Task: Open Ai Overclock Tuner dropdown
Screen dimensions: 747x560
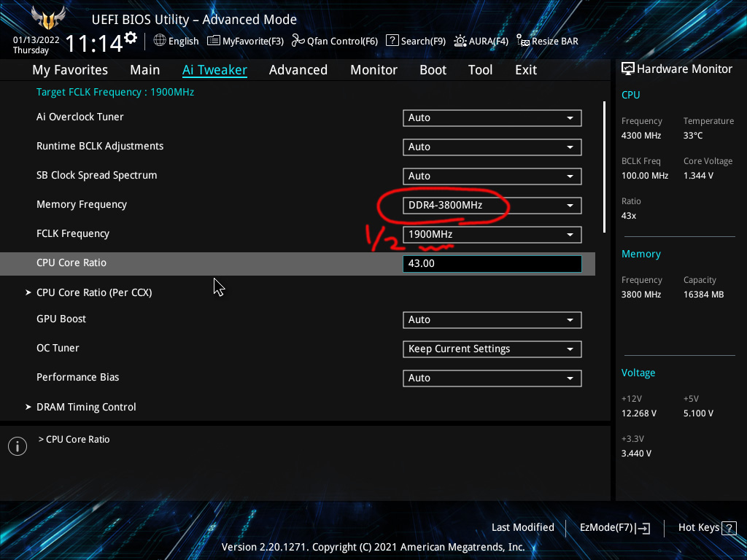Action: 492,118
